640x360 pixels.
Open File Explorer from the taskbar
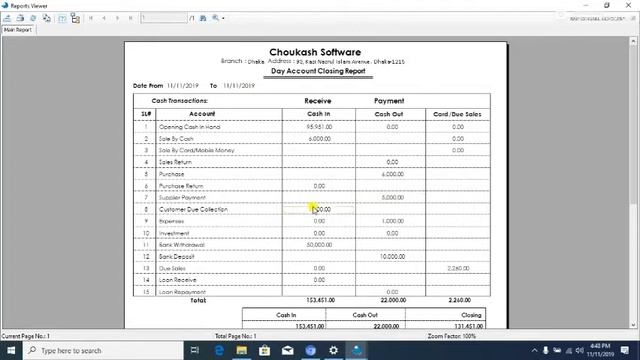point(242,350)
